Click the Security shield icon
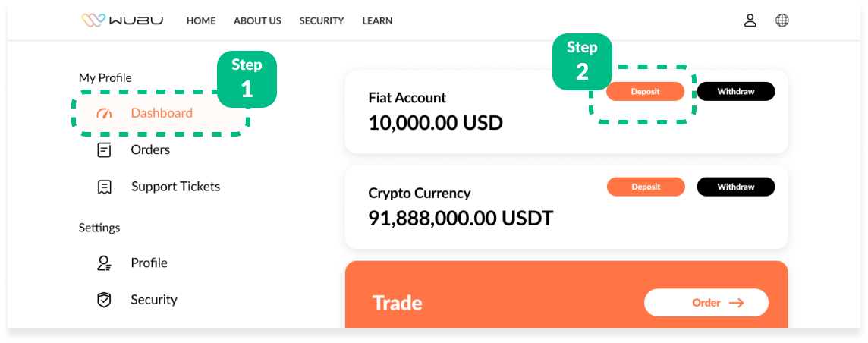This screenshot has height=343, width=868. pyautogui.click(x=104, y=300)
